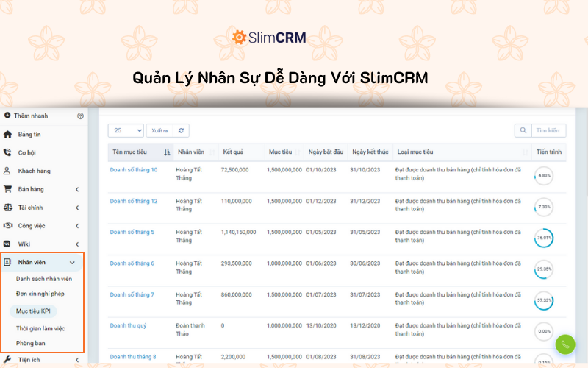Viewport: 588px width, 368px height.
Task: Click the green phone call floating button
Action: (565, 344)
